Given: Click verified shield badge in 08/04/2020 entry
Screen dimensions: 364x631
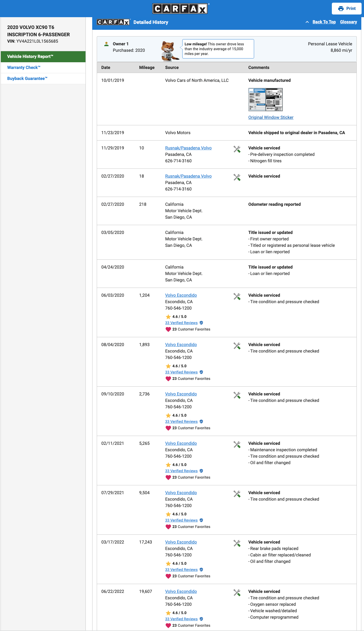Looking at the screenshot, I should point(201,372).
